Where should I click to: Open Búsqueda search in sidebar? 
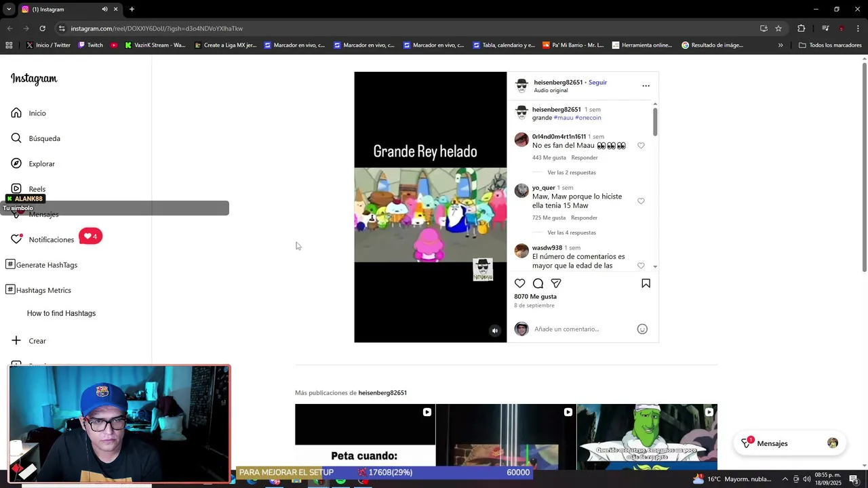[x=36, y=138]
